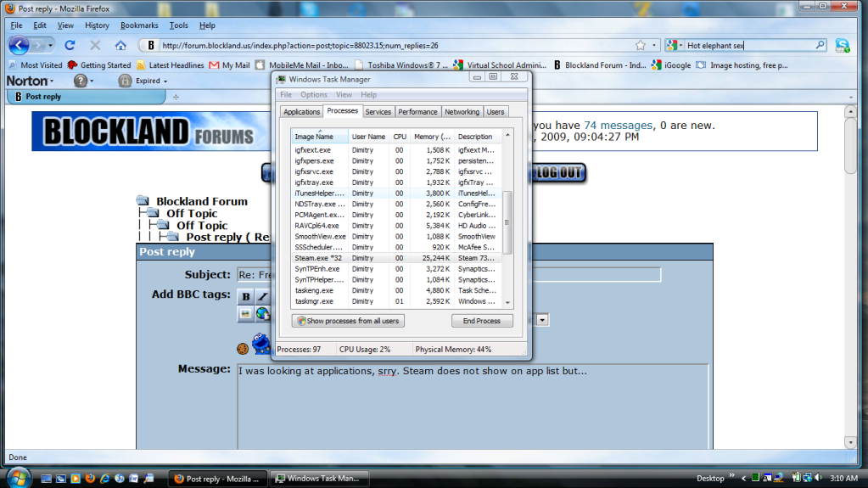
Task: Open the Norton toolbar dropdown
Action: click(31, 81)
